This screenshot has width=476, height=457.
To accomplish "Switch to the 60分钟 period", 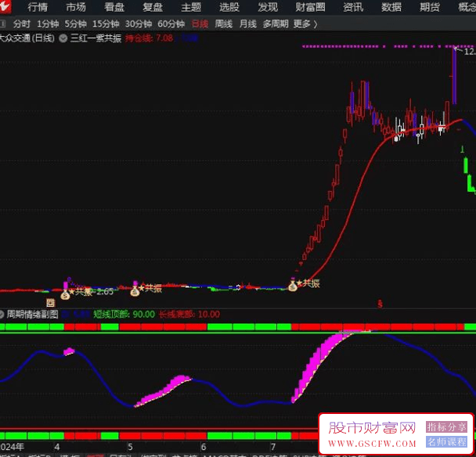I will coord(171,23).
